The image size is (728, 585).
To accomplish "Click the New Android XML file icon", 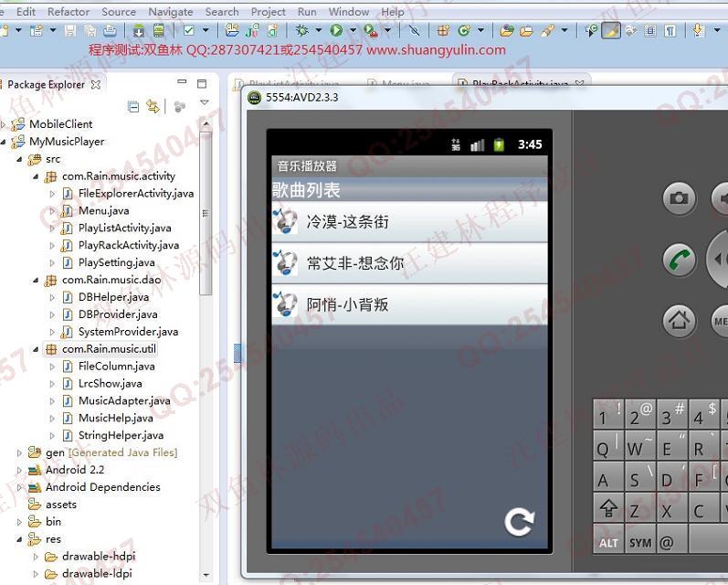I will point(273,31).
